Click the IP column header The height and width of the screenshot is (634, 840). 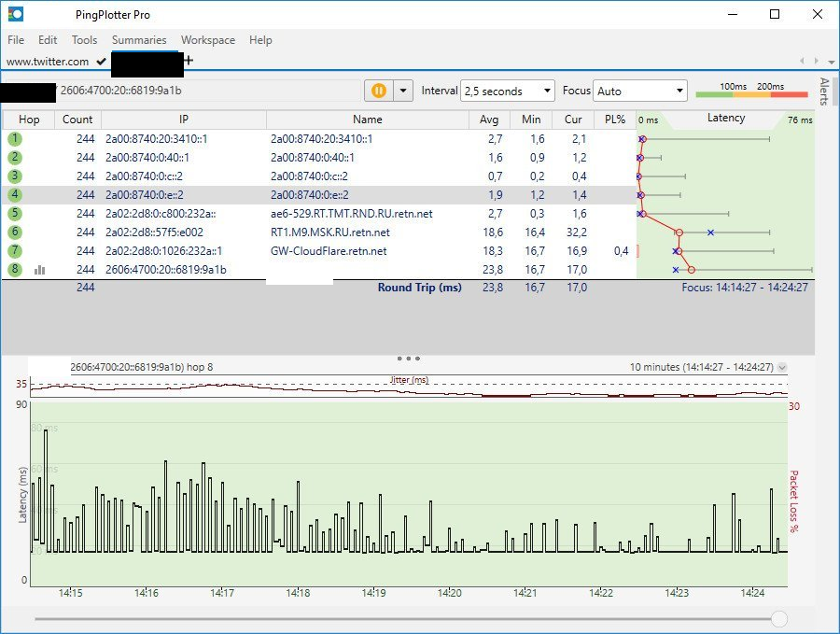pyautogui.click(x=184, y=120)
